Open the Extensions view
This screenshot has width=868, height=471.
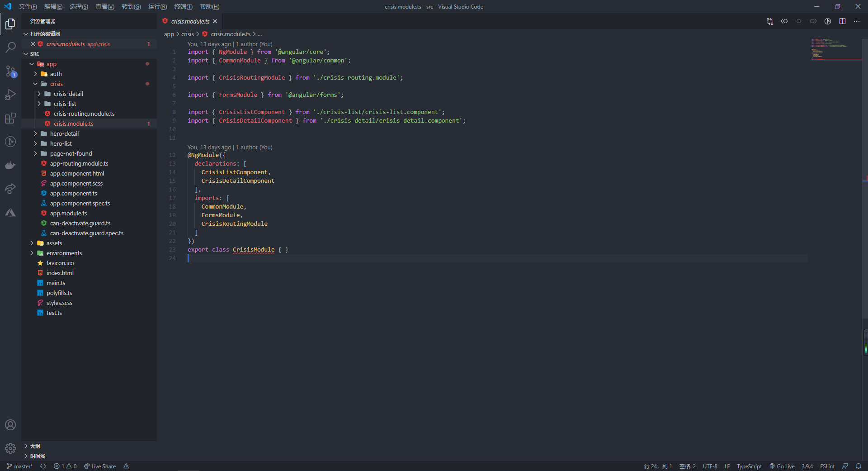click(x=10, y=118)
